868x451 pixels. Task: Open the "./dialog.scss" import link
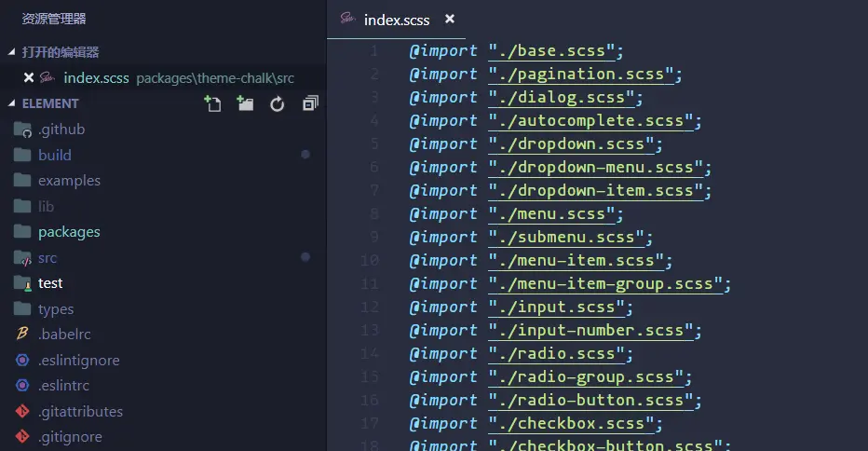562,98
